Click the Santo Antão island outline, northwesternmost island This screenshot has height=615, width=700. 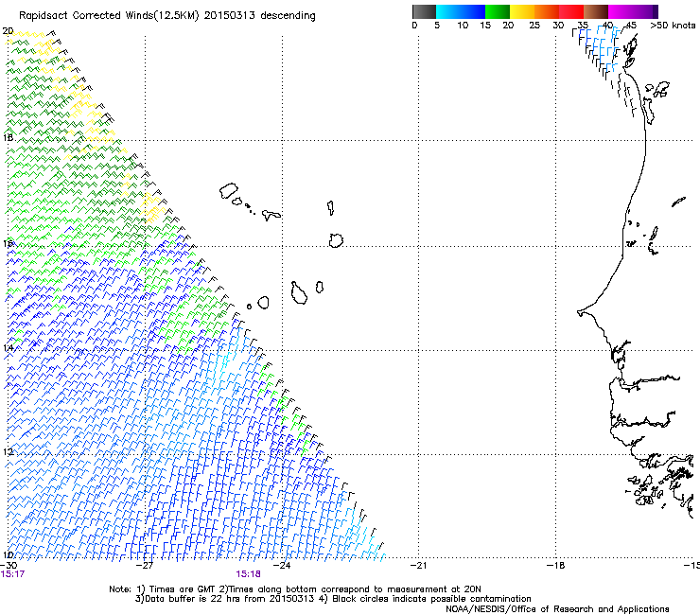(229, 191)
